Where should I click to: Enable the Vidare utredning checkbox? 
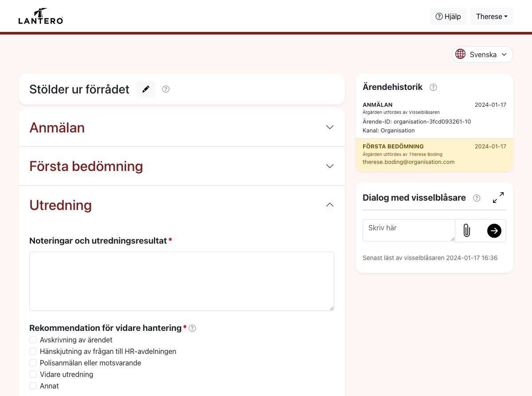33,374
